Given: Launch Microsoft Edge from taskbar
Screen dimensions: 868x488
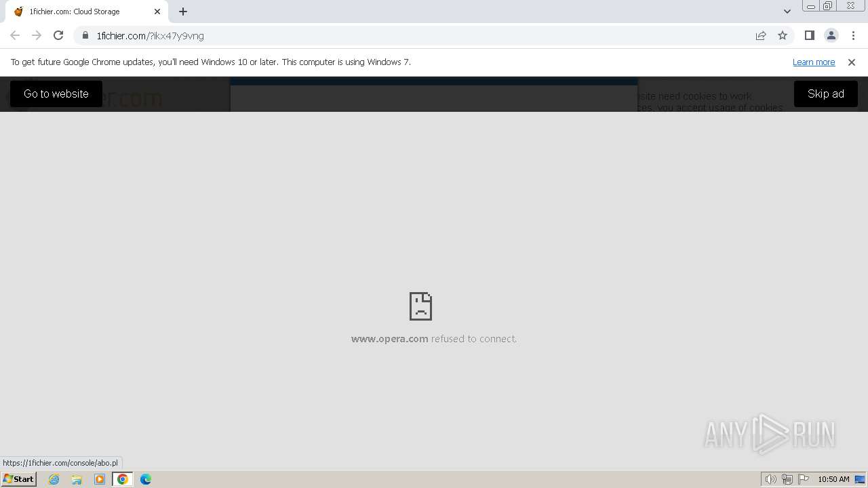Looking at the screenshot, I should tap(146, 479).
